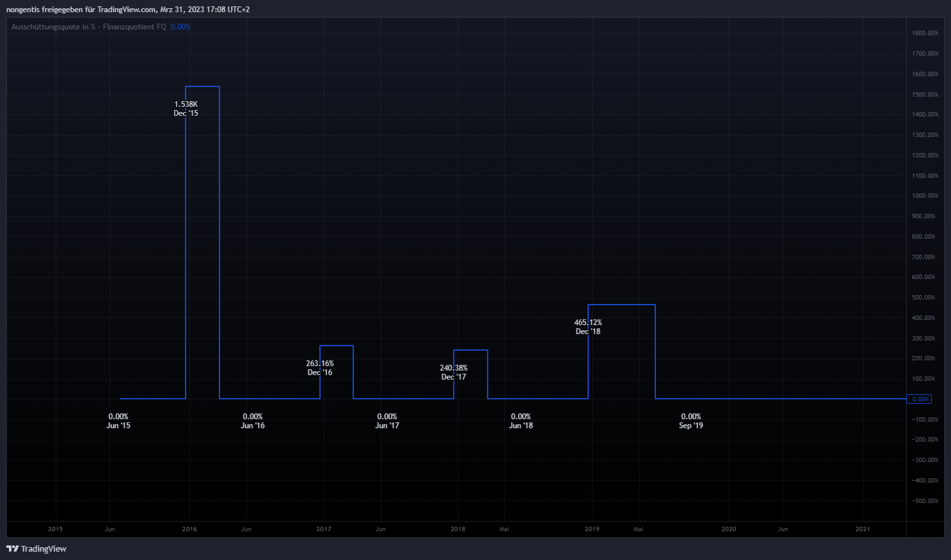The height and width of the screenshot is (560, 951).
Task: Click the -500.00% tick on the price scale
Action: click(925, 501)
